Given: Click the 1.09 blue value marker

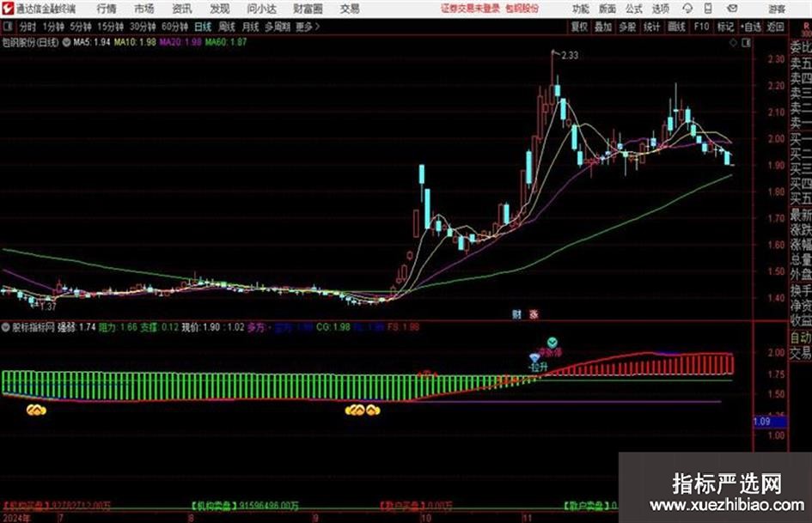Looking at the screenshot, I should tap(770, 422).
